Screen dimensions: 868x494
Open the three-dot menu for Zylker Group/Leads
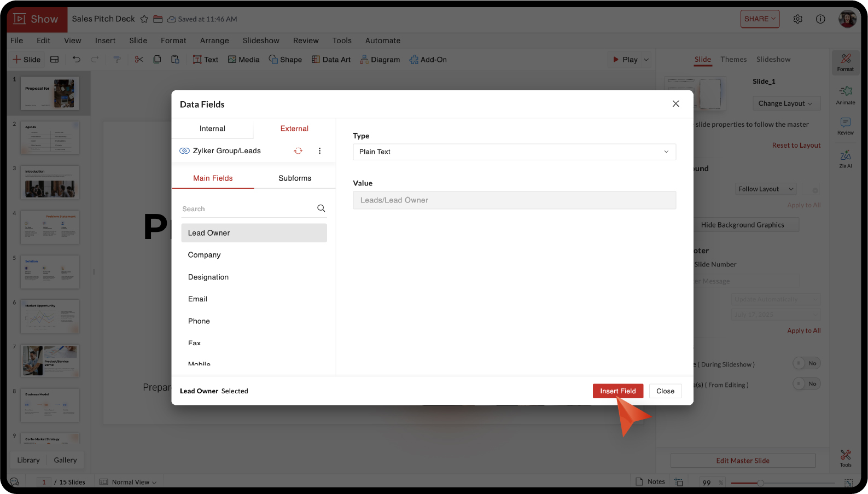coord(320,151)
